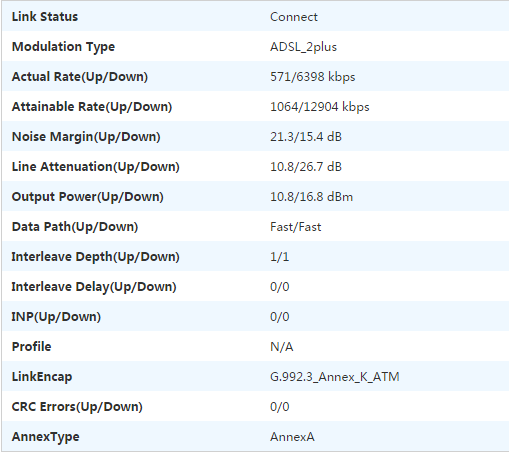Click the Line Attenuation(Up/Down) label

coord(95,167)
